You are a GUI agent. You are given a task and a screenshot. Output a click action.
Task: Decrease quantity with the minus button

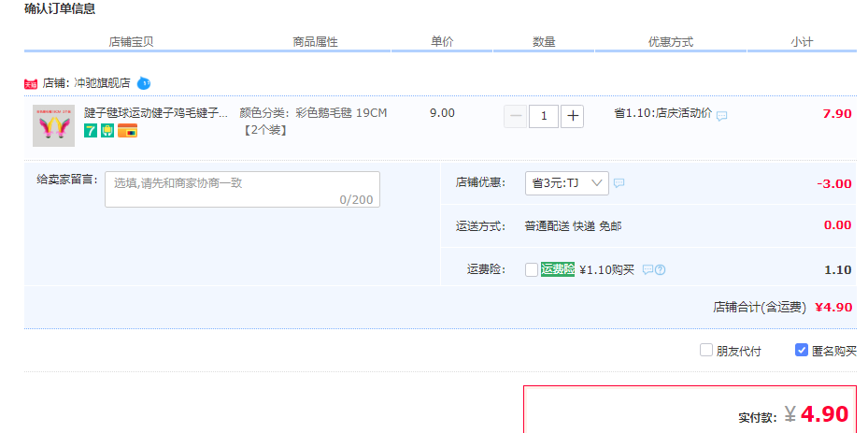[516, 116]
